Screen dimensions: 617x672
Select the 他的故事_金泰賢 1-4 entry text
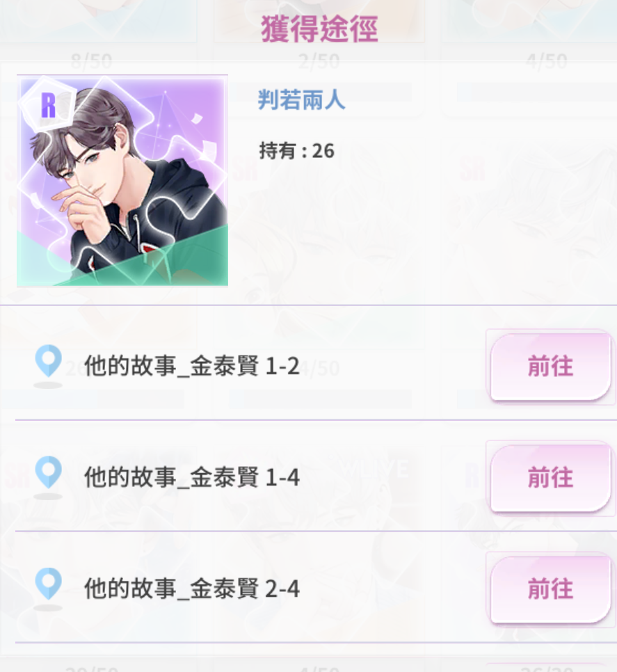tap(191, 477)
